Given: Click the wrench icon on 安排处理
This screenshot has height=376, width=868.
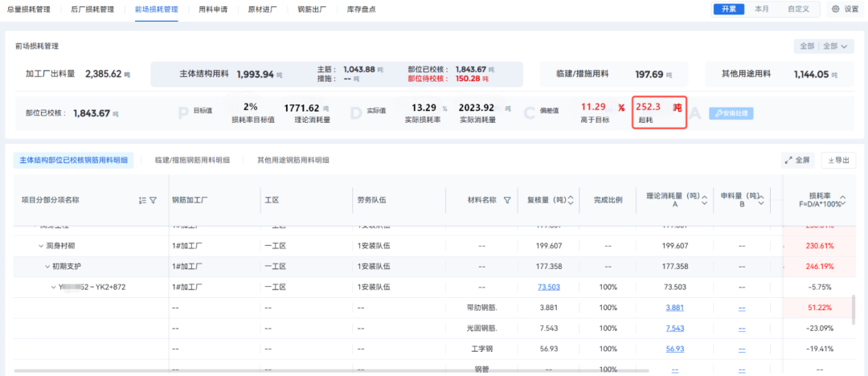Looking at the screenshot, I should click(719, 113).
